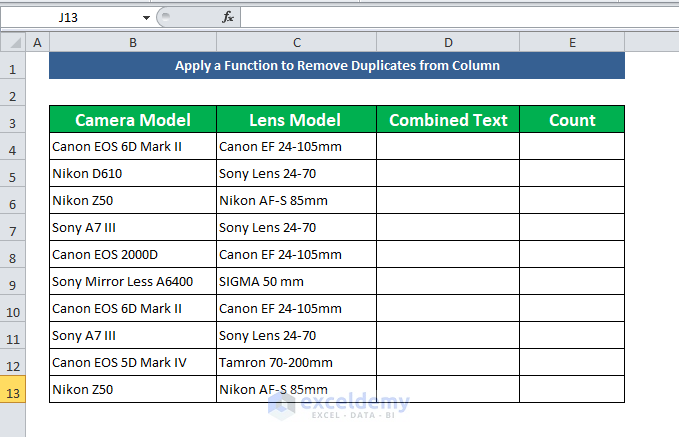Screen dimensions: 679x437
Task: Select 'Nikon Z50' in row 13
Action: (133, 389)
